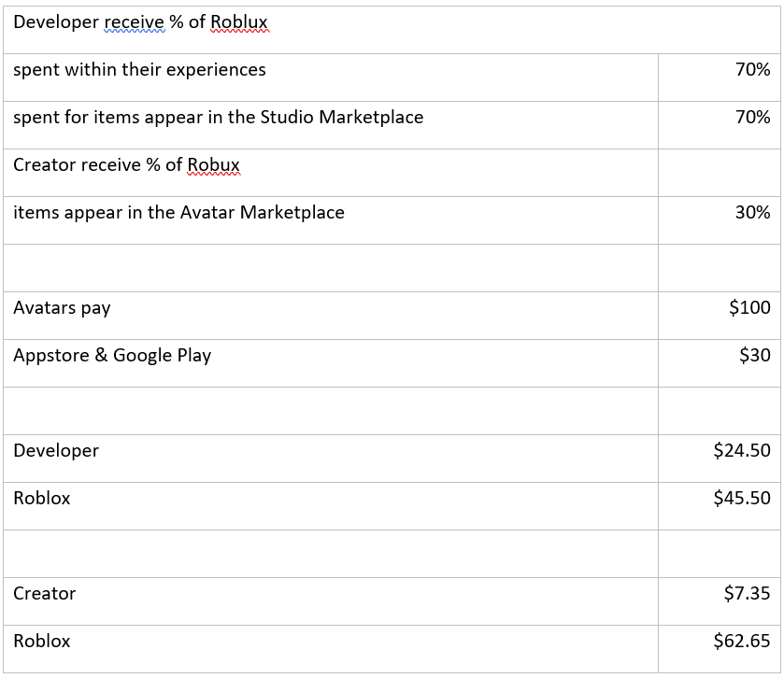Click the $62.65 amount cell
784x678 pixels.
pos(741,642)
